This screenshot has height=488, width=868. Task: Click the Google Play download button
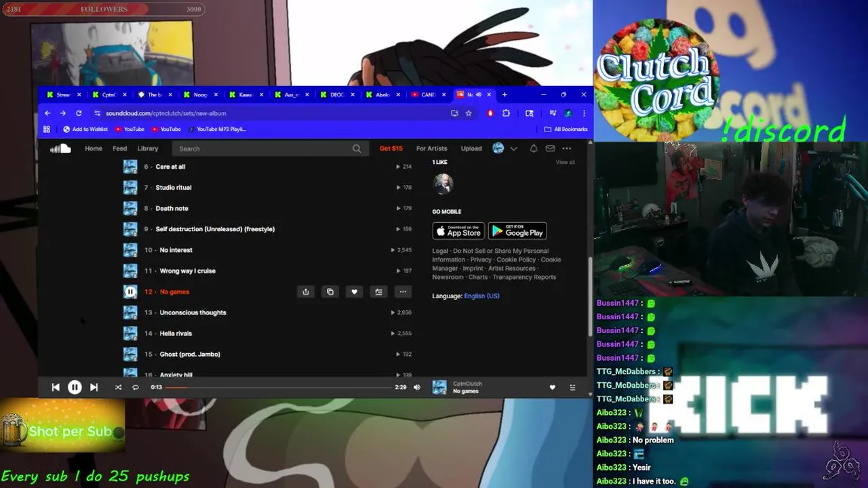[x=517, y=230]
